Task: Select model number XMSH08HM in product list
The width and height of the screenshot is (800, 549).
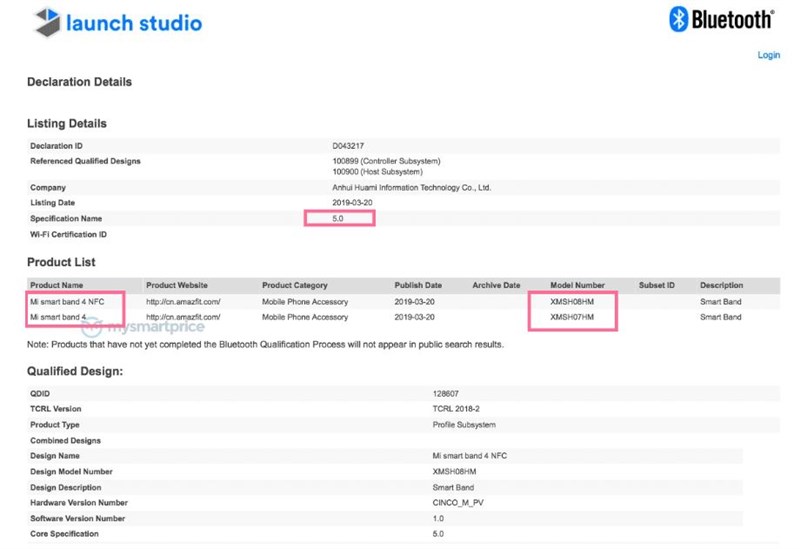Action: [572, 302]
